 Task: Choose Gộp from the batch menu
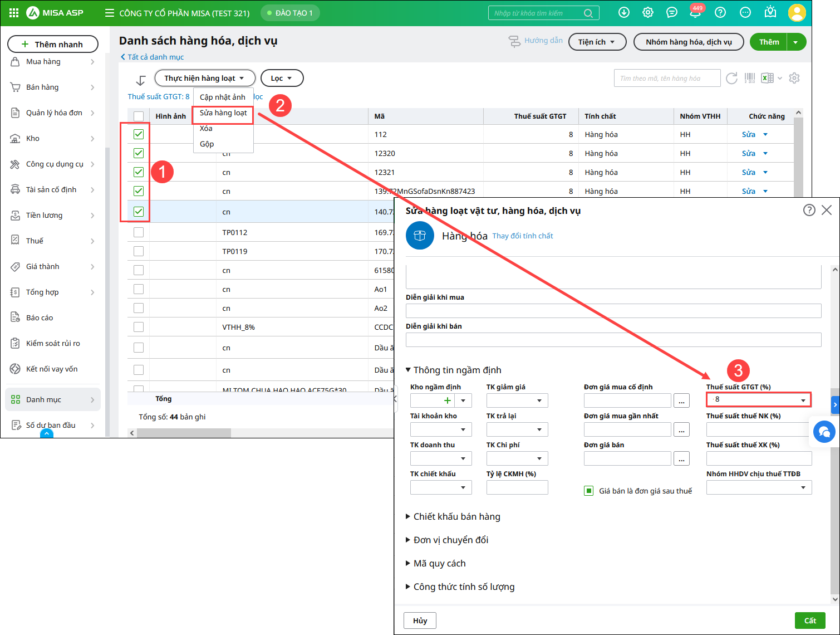click(223, 144)
